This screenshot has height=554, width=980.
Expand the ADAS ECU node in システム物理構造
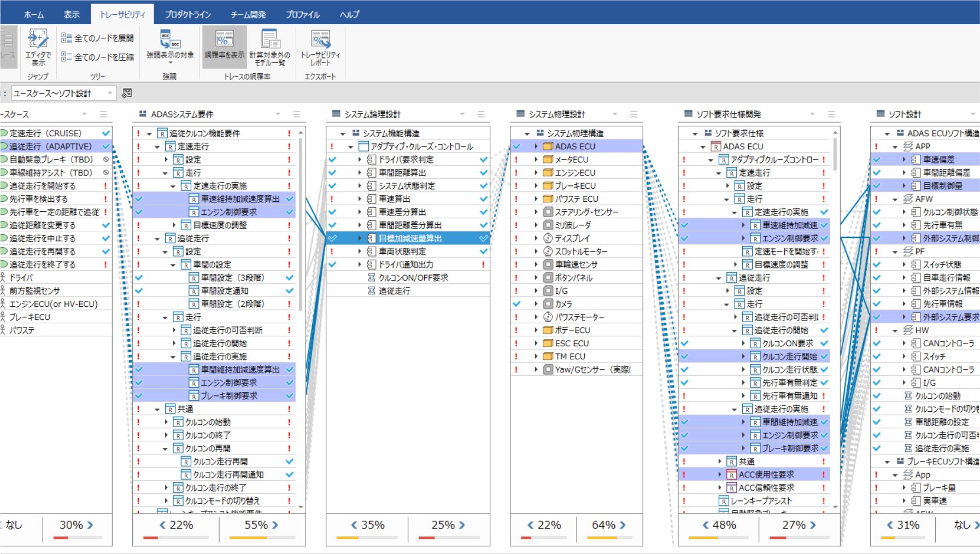coord(536,147)
